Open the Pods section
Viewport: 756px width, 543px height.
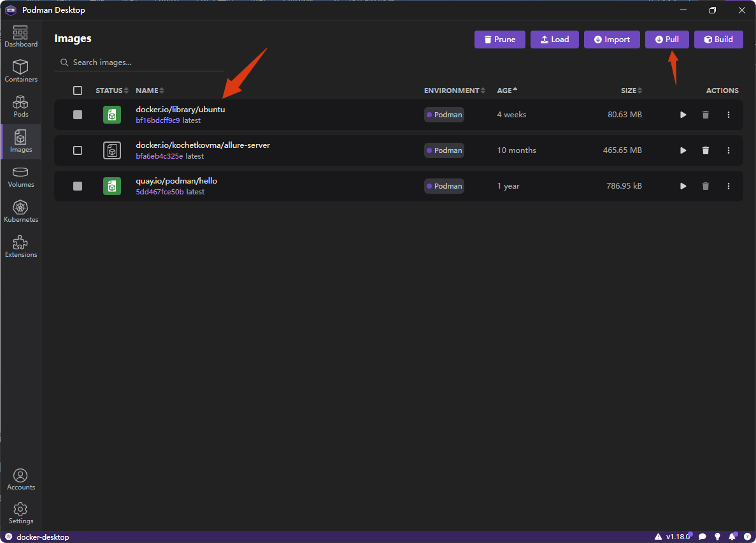21,106
